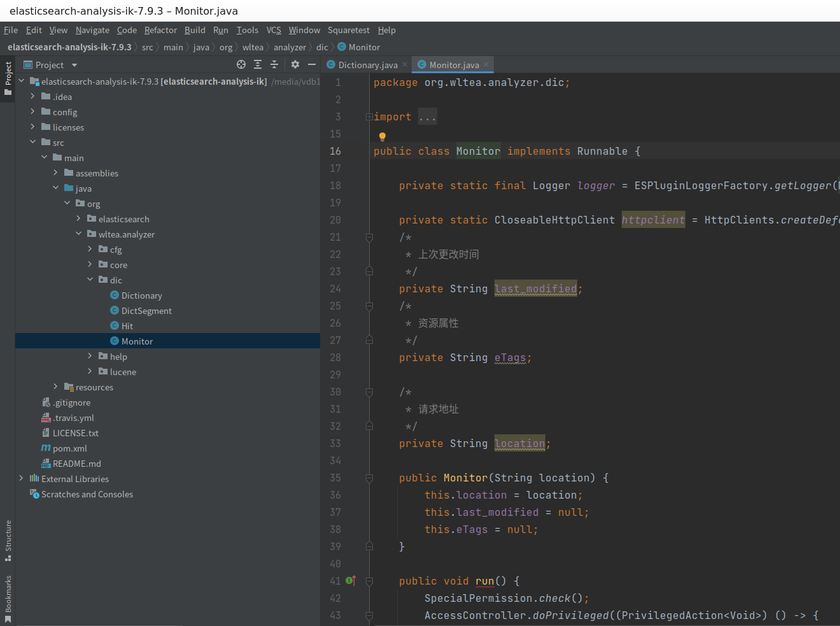The height and width of the screenshot is (626, 840).
Task: Expand the cfg package
Action: [90, 249]
